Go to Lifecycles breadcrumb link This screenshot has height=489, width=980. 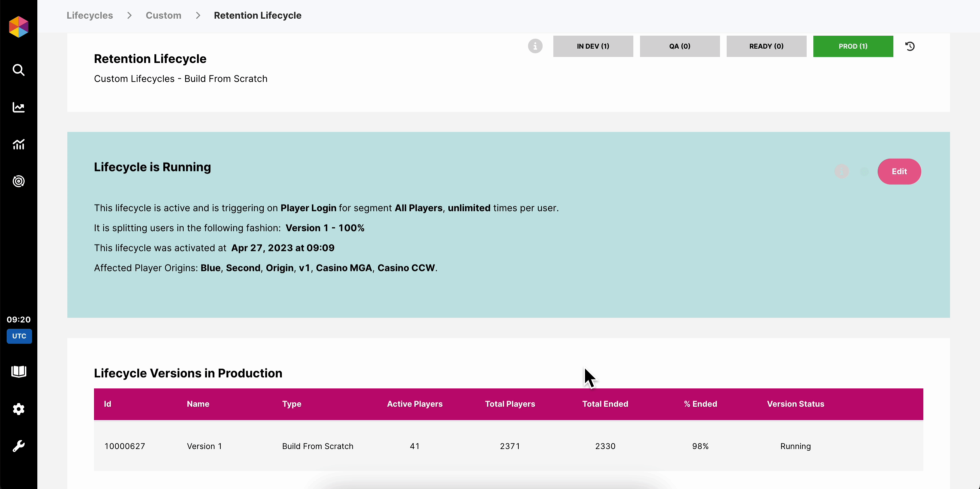coord(90,16)
